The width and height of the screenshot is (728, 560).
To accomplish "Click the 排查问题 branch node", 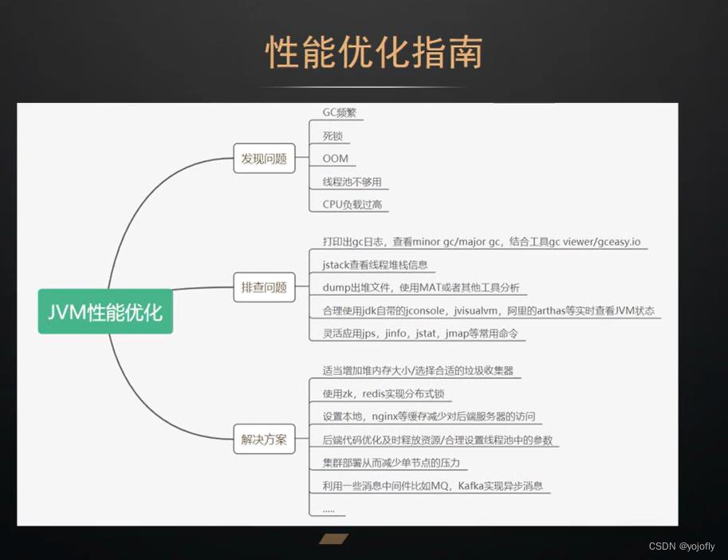I will click(263, 287).
